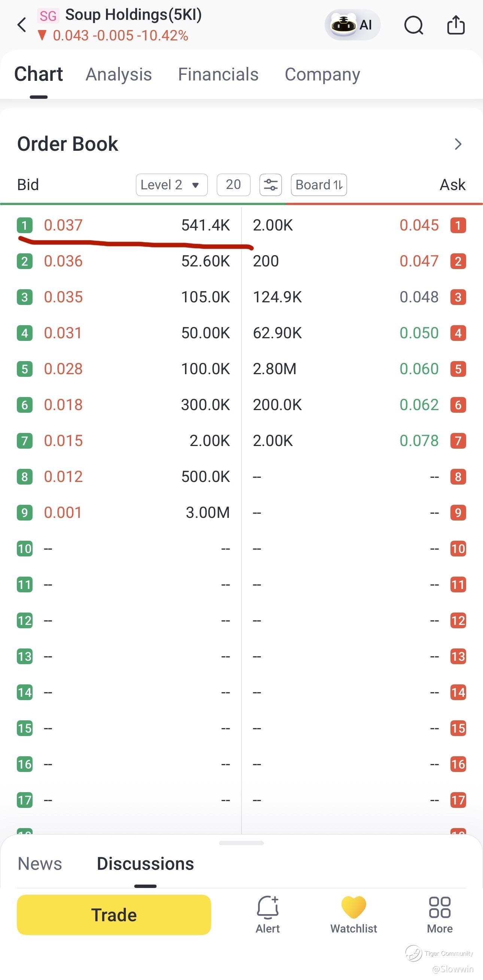This screenshot has width=483, height=980.
Task: Expand Order Book with chevron arrow
Action: point(458,144)
